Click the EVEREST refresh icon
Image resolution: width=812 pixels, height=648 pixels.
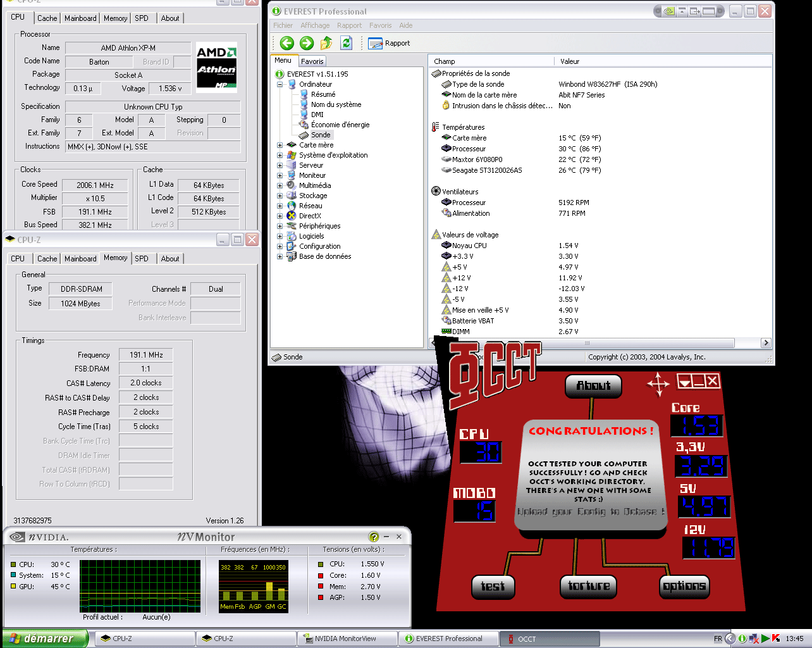[346, 43]
